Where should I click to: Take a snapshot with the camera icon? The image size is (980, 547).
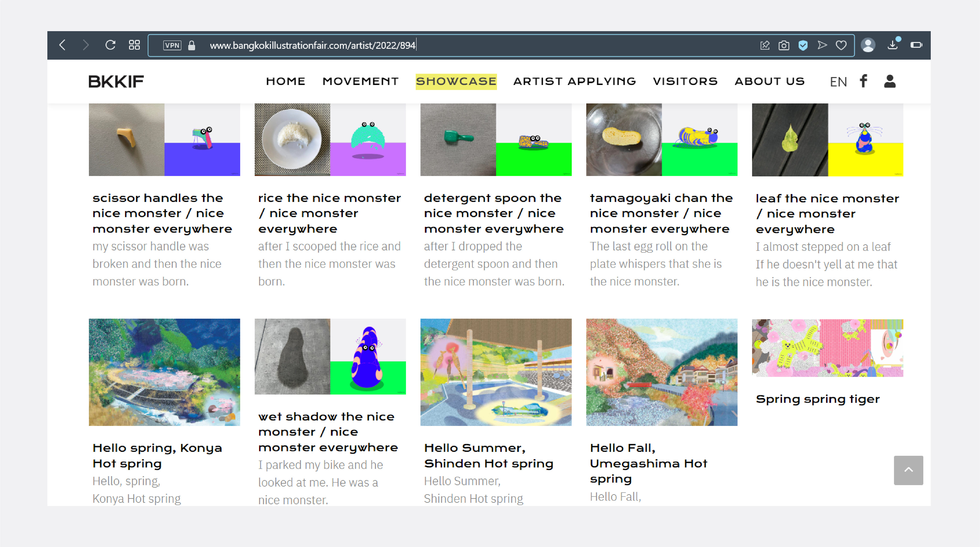[x=784, y=45]
